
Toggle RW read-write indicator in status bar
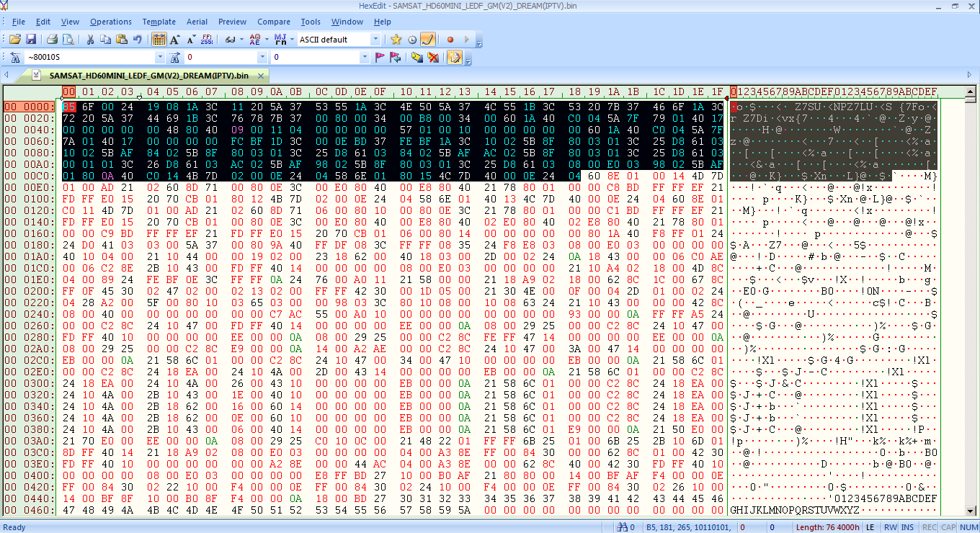point(891,527)
